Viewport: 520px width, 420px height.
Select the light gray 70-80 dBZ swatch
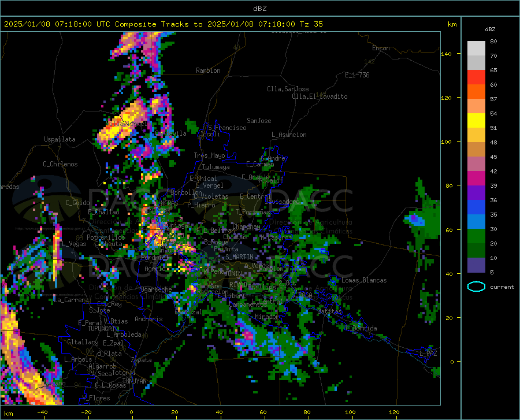476,49
